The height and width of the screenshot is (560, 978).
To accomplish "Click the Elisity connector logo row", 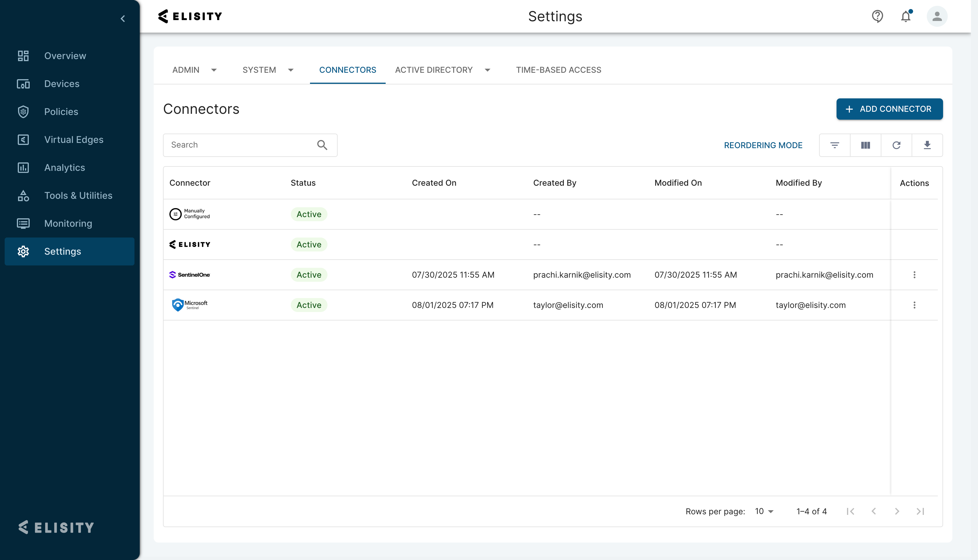I will (x=189, y=244).
